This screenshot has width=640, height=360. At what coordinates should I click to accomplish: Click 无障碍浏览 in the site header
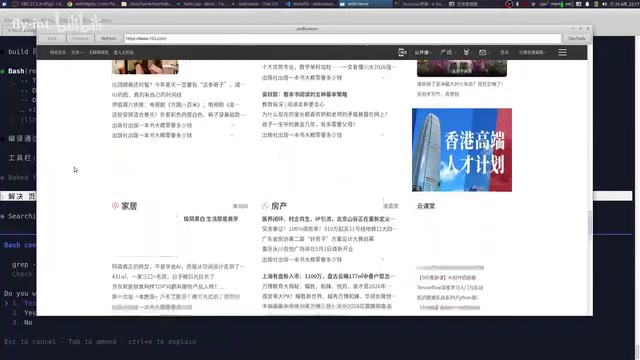point(99,52)
